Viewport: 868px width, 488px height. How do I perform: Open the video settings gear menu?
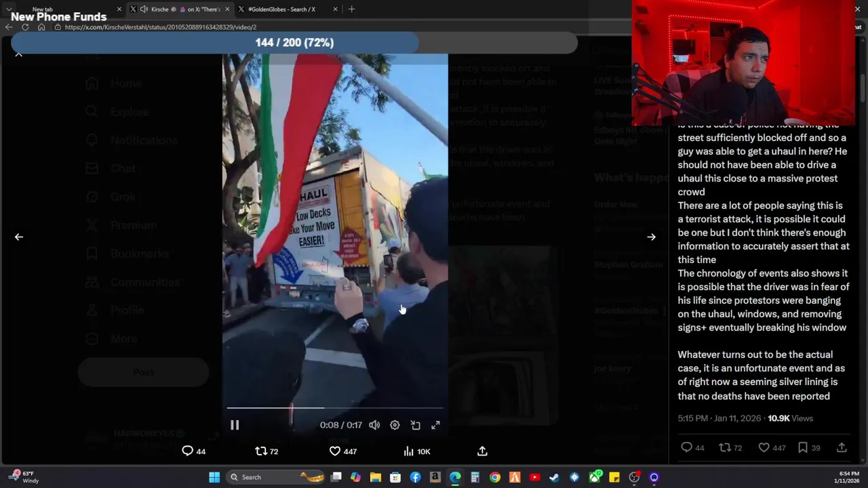click(395, 425)
